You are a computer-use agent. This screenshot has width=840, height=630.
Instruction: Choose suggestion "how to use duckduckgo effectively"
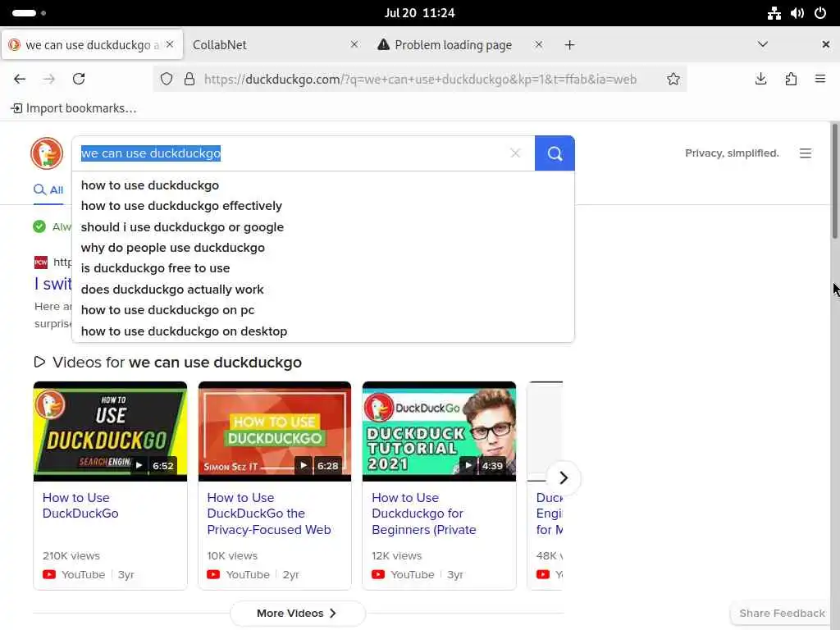coord(323,206)
